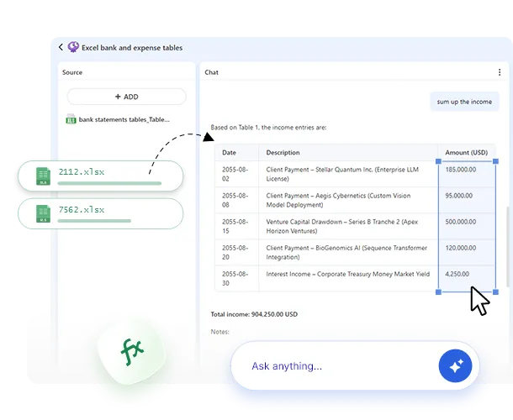The image size is (513, 420).
Task: Click the 7562.xlsx upload progress bar
Action: point(94,221)
